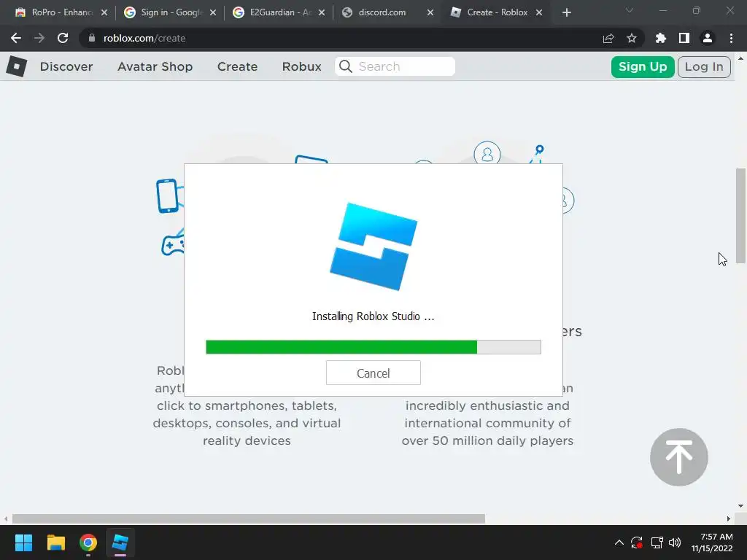The height and width of the screenshot is (560, 747).
Task: Click "desktops, consoles, and virtual" text
Action: 247,423
